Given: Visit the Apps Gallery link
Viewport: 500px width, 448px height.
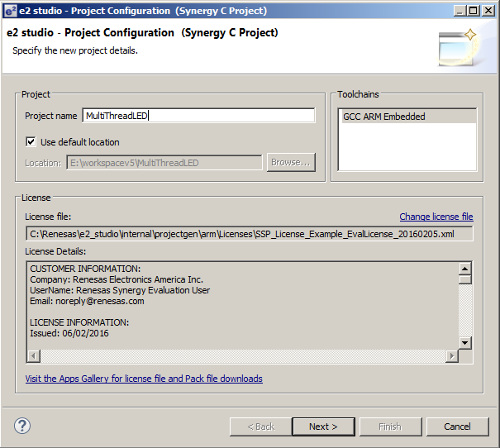Looking at the screenshot, I should click(x=144, y=379).
